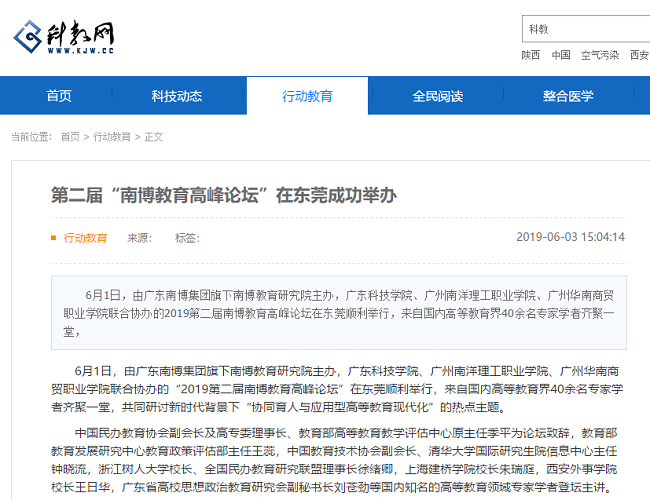
Task: Click 首页 in the breadcrumb trail
Action: click(x=70, y=137)
